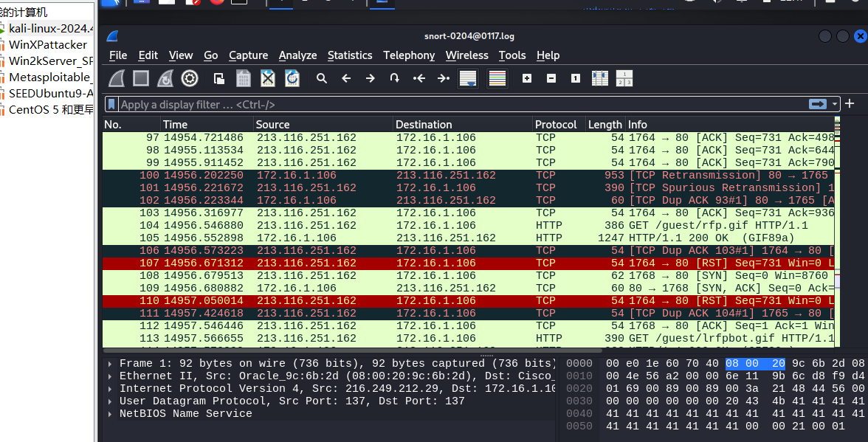This screenshot has width=868, height=442.
Task: Select packet 107 RST row
Action: coord(468,263)
